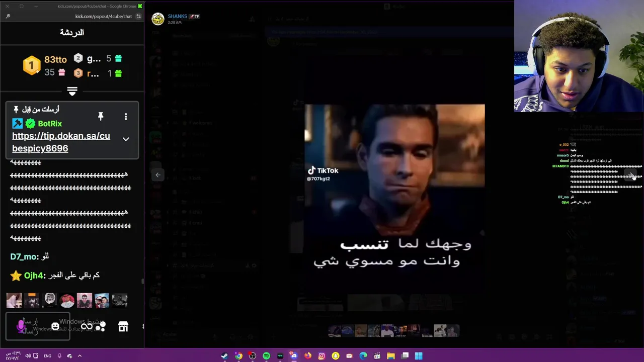Click username D7_mo in chat
Viewport: 644px width, 362px height.
[23, 256]
